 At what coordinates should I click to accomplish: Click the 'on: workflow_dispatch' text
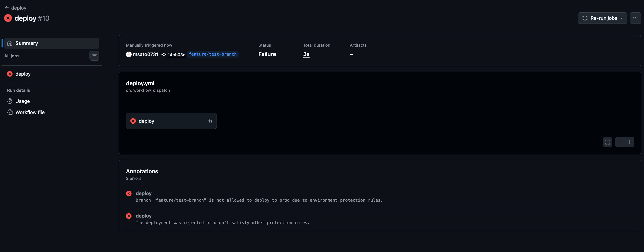click(148, 90)
